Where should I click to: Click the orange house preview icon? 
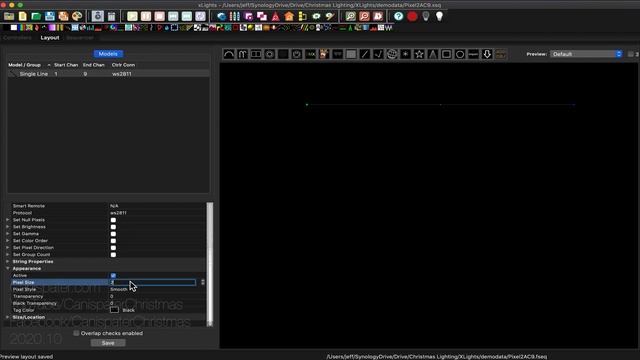pos(289,16)
